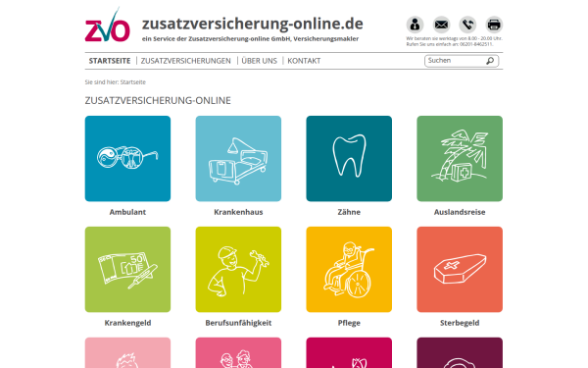Click the Zähne label link
Viewport: 588px width, 368px height.
[x=349, y=212]
